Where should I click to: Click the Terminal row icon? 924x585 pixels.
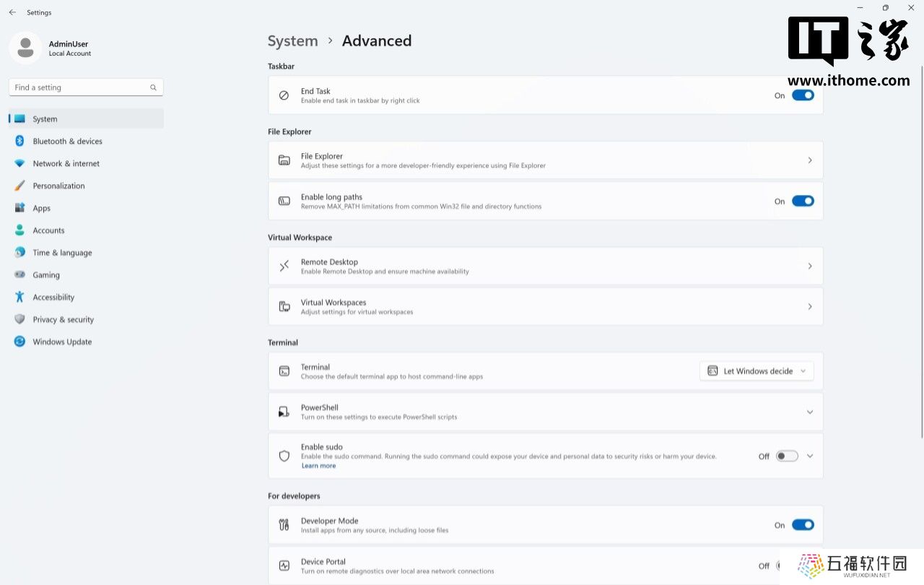pos(284,371)
